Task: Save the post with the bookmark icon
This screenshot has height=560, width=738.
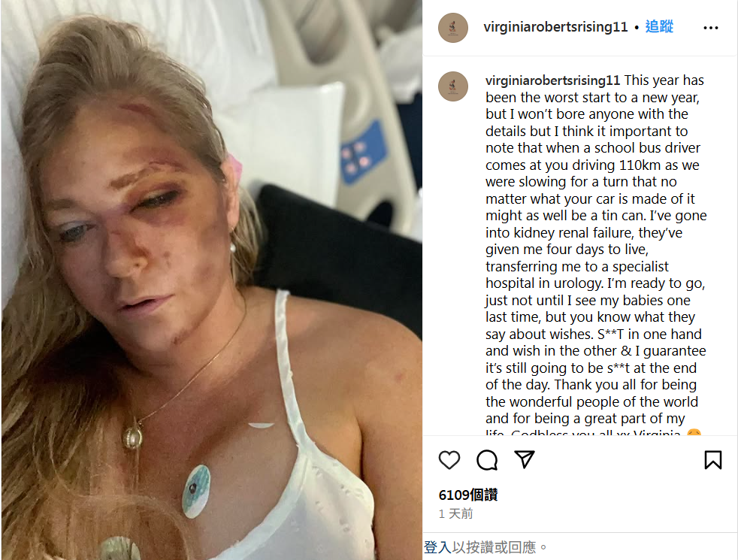Action: click(712, 460)
